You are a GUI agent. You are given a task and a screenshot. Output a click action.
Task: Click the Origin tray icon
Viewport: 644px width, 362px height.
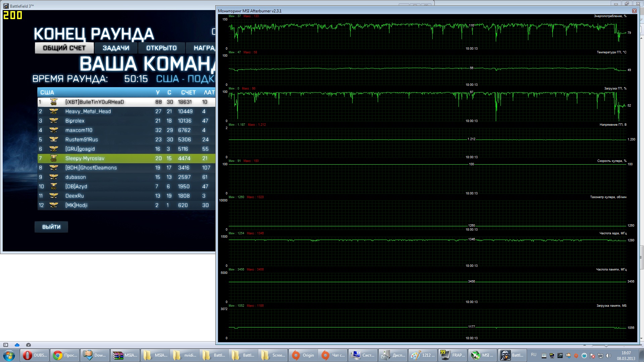(x=576, y=356)
